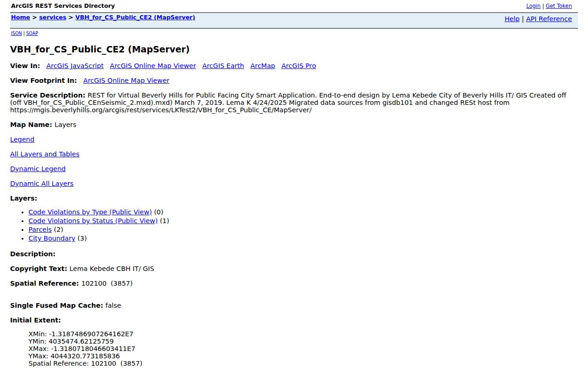This screenshot has height=368, width=588.
Task: Open the Help link
Action: tap(512, 19)
